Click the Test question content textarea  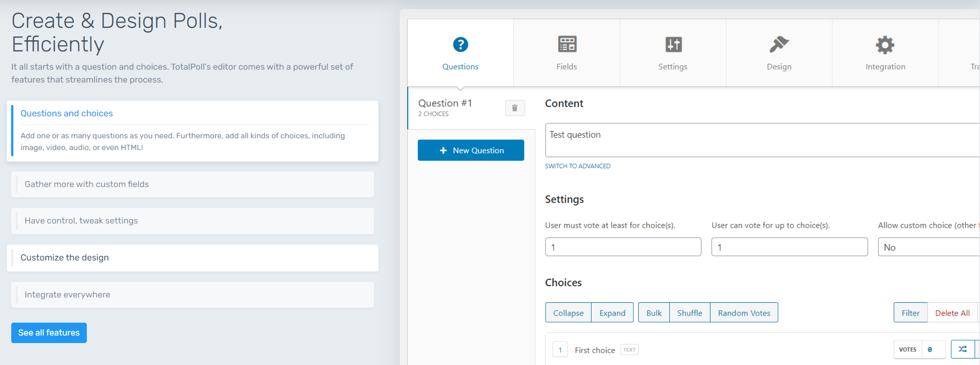coord(762,140)
